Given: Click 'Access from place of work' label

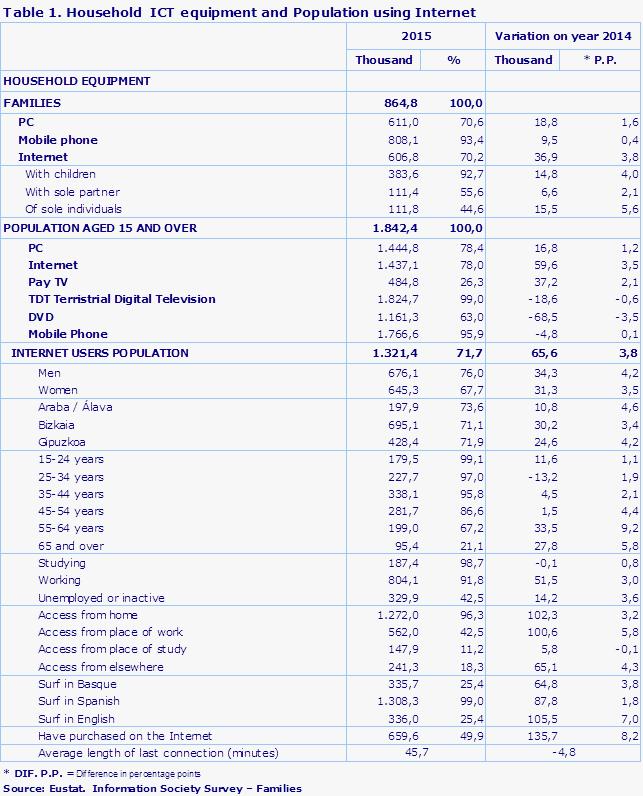Looking at the screenshot, I should point(111,632).
